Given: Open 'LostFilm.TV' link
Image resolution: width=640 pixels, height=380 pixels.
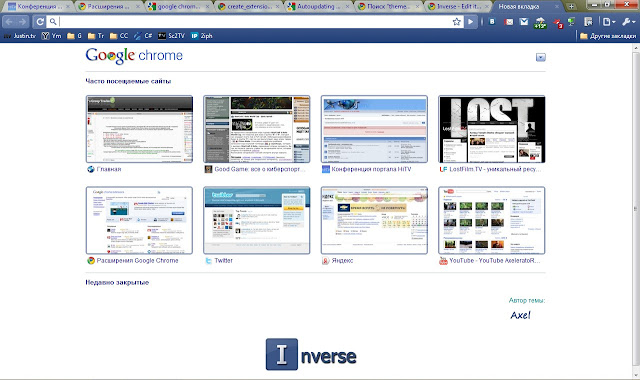Looking at the screenshot, I should pyautogui.click(x=495, y=169).
